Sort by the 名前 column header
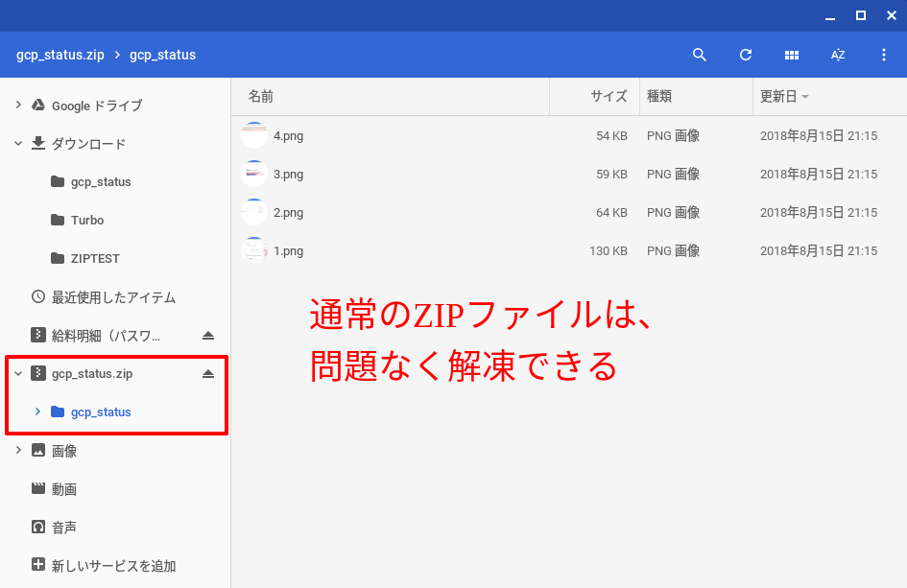907x588 pixels. click(x=260, y=97)
